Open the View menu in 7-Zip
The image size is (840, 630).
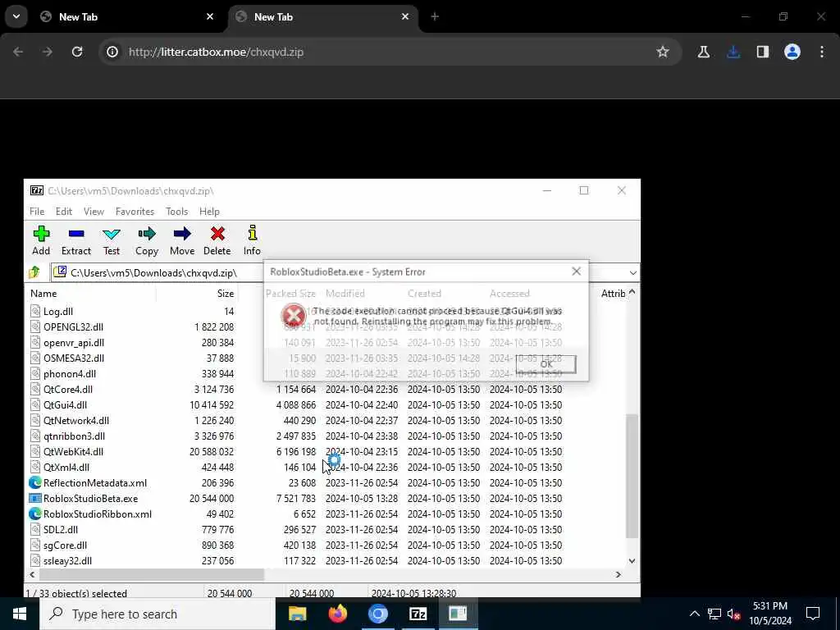pos(94,212)
